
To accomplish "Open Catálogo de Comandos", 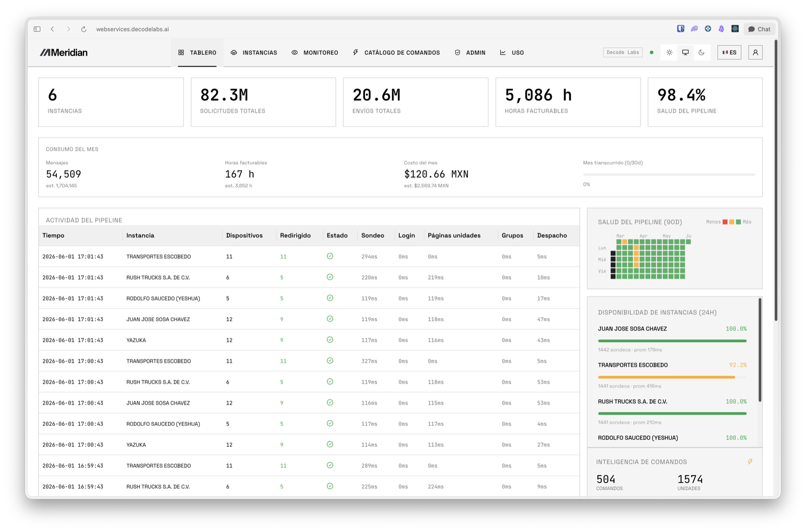I will coord(396,53).
